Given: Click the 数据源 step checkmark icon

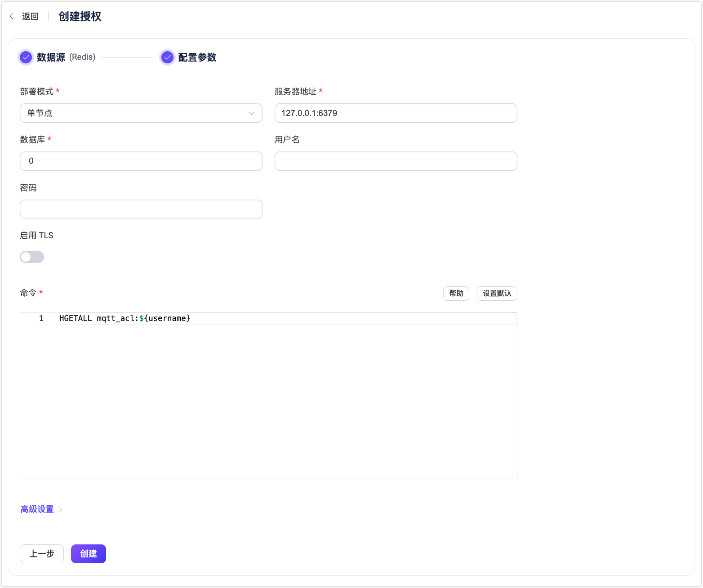Looking at the screenshot, I should pos(26,57).
